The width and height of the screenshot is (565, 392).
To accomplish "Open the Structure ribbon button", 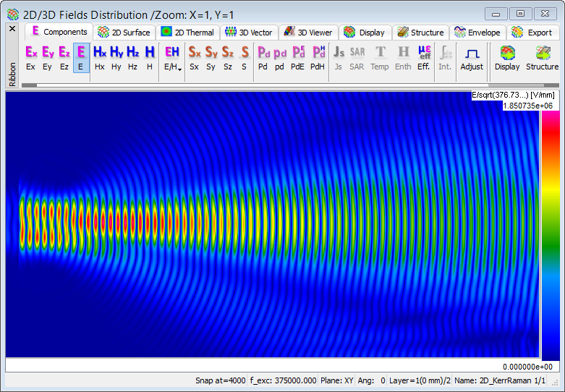I will pos(542,57).
